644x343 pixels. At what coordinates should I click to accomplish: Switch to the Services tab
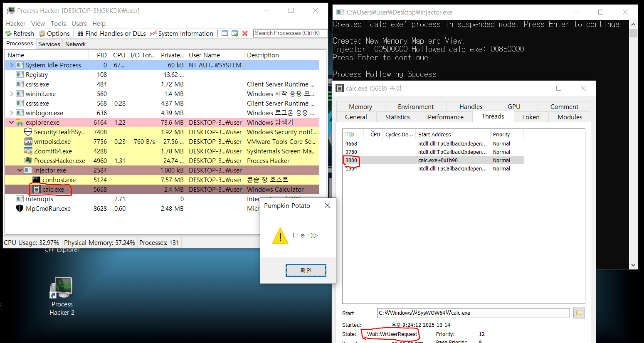point(49,44)
